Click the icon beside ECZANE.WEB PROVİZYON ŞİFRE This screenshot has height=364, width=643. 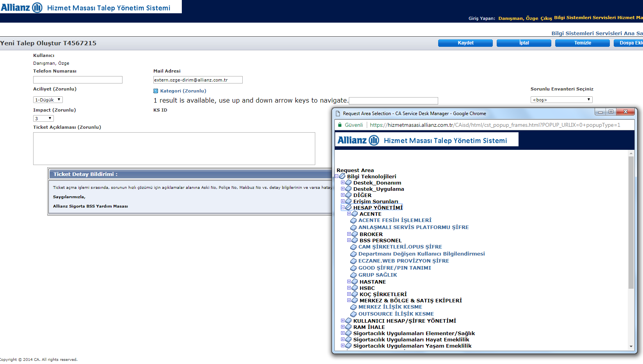[x=354, y=261]
